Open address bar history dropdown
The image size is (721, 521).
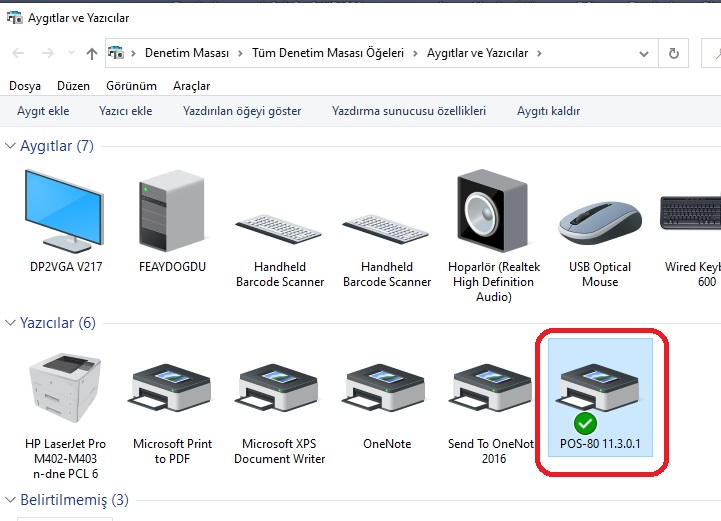click(x=646, y=53)
